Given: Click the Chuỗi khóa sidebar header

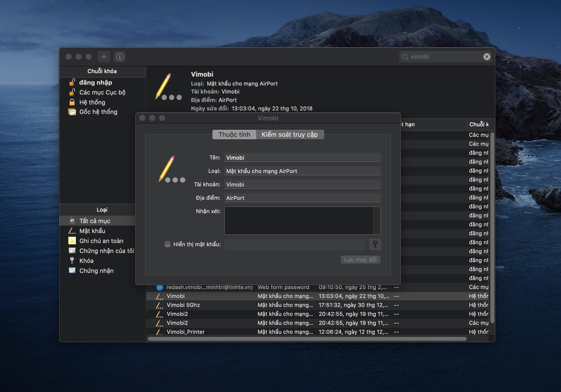Looking at the screenshot, I should pyautogui.click(x=102, y=71).
